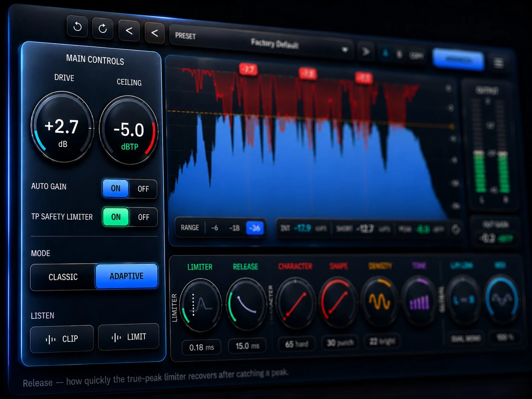Click the Limiter attack curve knob
Screen dimensions: 532x399
(200, 305)
